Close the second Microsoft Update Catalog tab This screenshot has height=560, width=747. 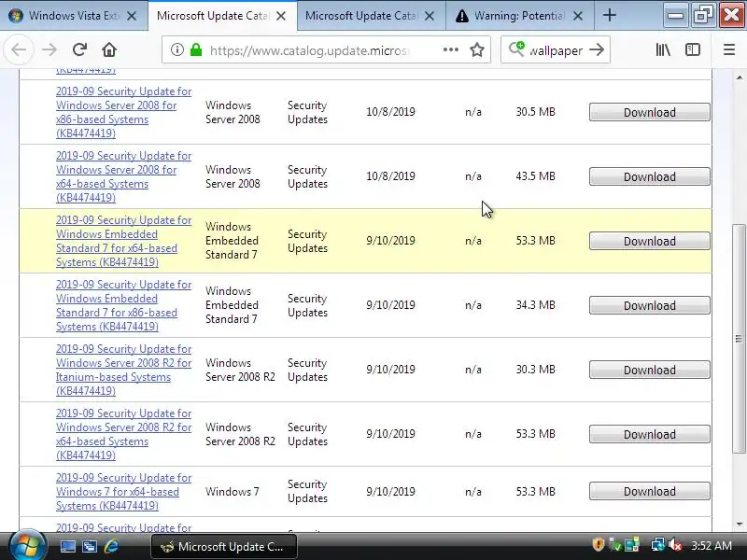point(430,16)
